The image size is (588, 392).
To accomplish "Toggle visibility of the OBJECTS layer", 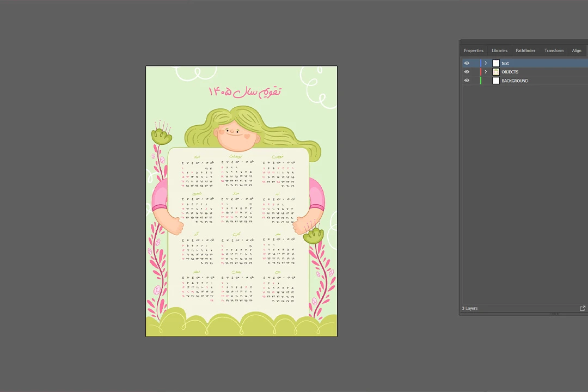I will pos(467,72).
